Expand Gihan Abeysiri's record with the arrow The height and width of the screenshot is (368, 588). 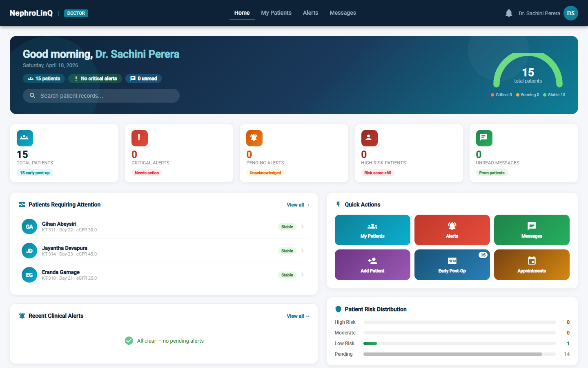(303, 227)
